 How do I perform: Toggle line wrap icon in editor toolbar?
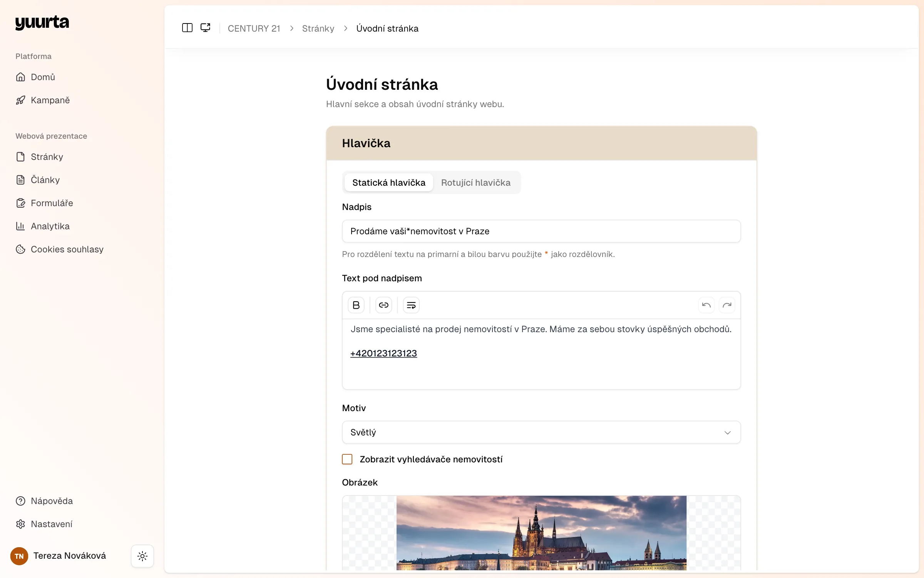pos(411,305)
